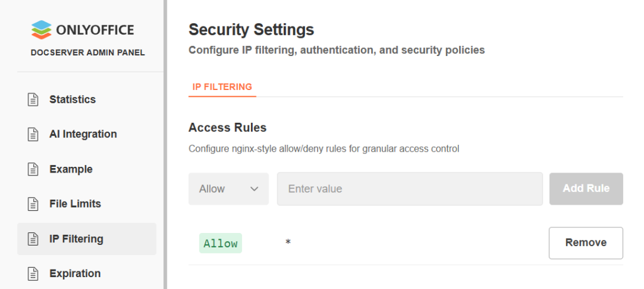The height and width of the screenshot is (289, 644).
Task: Click the document icon beside Statistics
Action: 33,99
